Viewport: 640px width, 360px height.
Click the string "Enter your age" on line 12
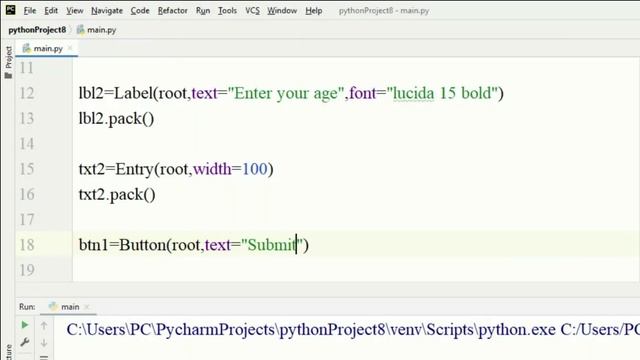point(286,93)
